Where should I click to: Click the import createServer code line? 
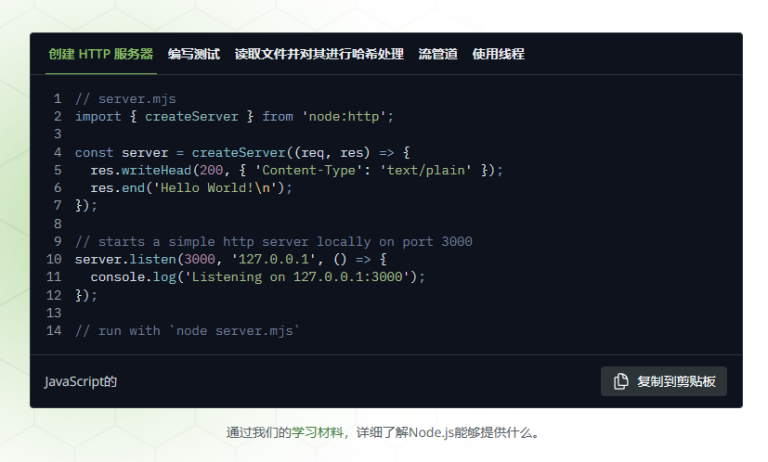point(234,117)
